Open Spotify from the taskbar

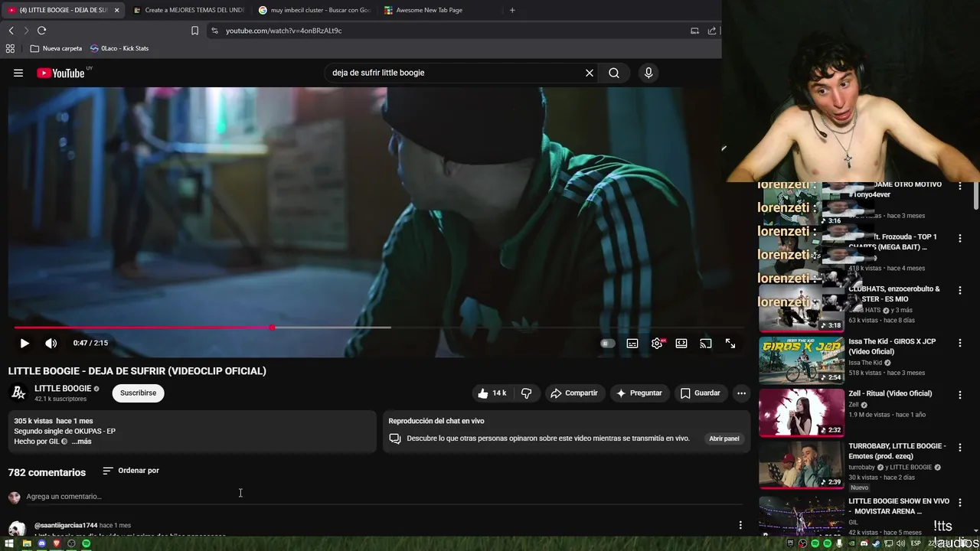coord(87,543)
